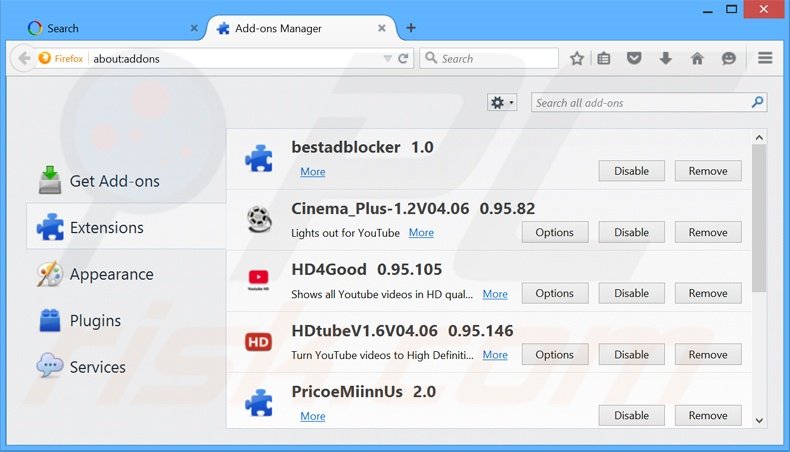Viewport: 790px width, 452px height.
Task: Show bookmarks list icon in toolbar
Action: click(x=604, y=58)
